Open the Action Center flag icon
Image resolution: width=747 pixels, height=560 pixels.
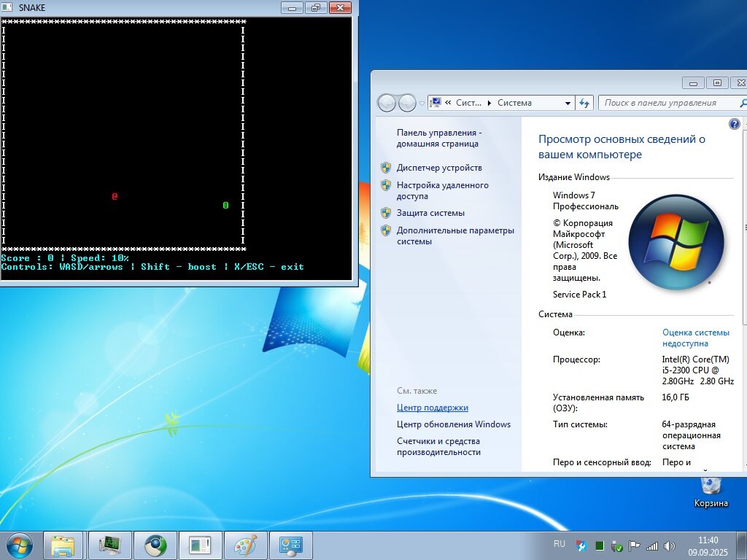(x=634, y=545)
